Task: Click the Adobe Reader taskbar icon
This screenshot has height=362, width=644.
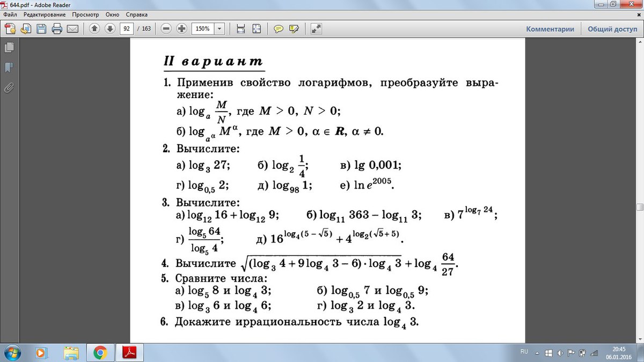Action: tap(129, 352)
